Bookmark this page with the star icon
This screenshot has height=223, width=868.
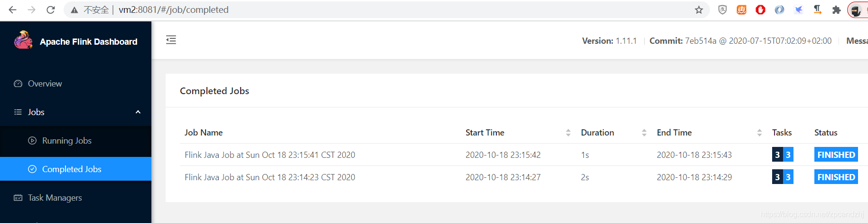click(699, 10)
